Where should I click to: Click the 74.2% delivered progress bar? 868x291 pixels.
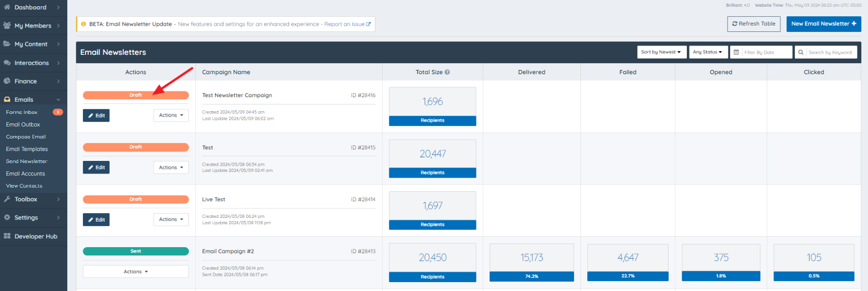pos(532,276)
